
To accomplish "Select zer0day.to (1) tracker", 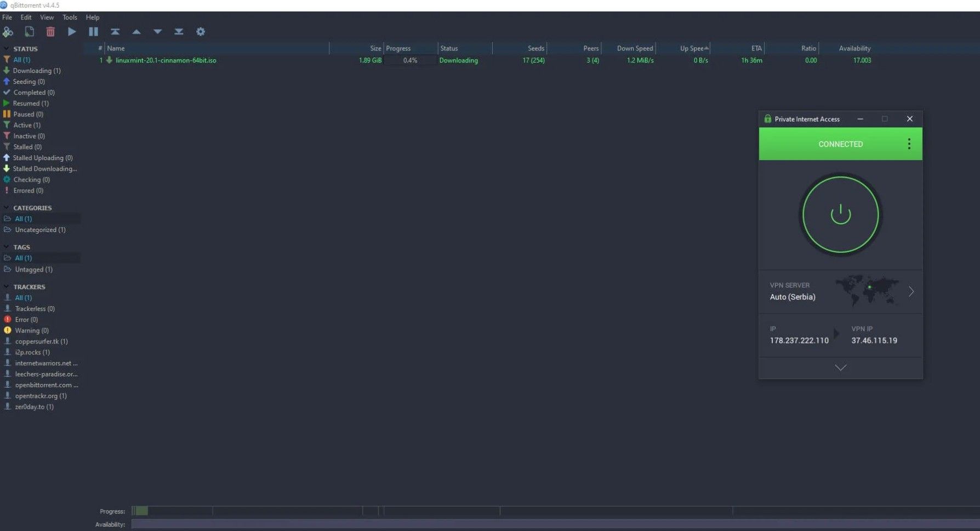I will [33, 407].
